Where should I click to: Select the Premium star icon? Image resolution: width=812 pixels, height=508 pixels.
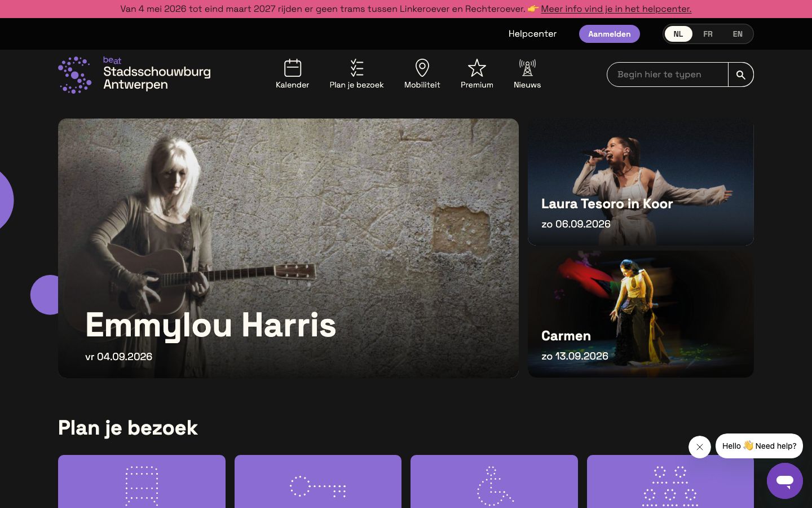pos(477,68)
